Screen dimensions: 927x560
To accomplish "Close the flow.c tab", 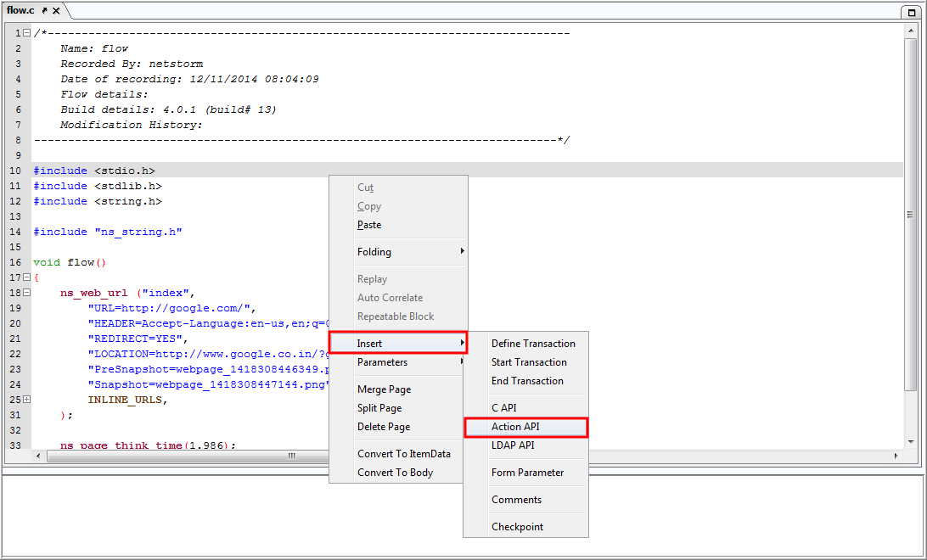I will point(56,11).
